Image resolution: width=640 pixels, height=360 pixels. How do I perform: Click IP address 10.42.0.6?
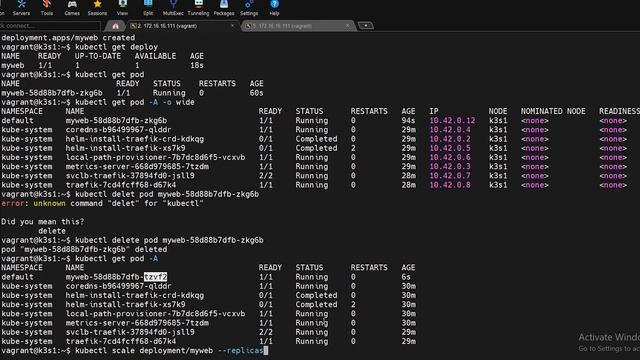pyautogui.click(x=450, y=157)
